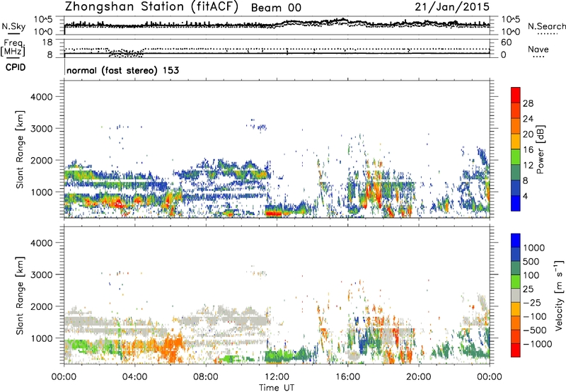Click the 'N.Search' legend label
Screen dimensions: 566x392
point(546,26)
